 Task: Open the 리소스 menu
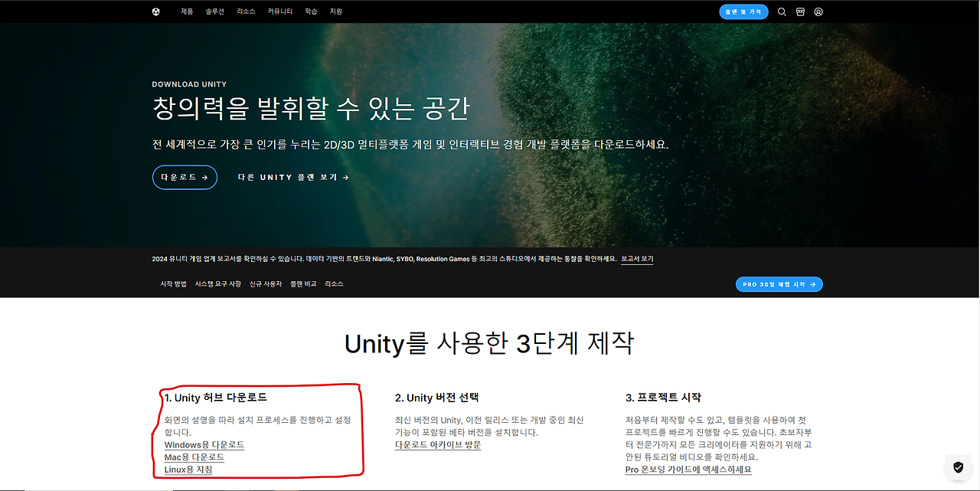(x=247, y=11)
